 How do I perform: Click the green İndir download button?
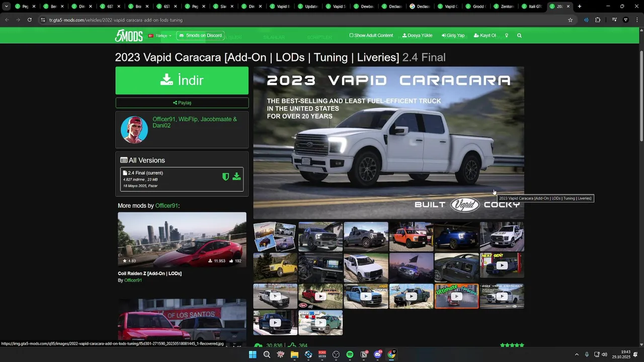(182, 80)
